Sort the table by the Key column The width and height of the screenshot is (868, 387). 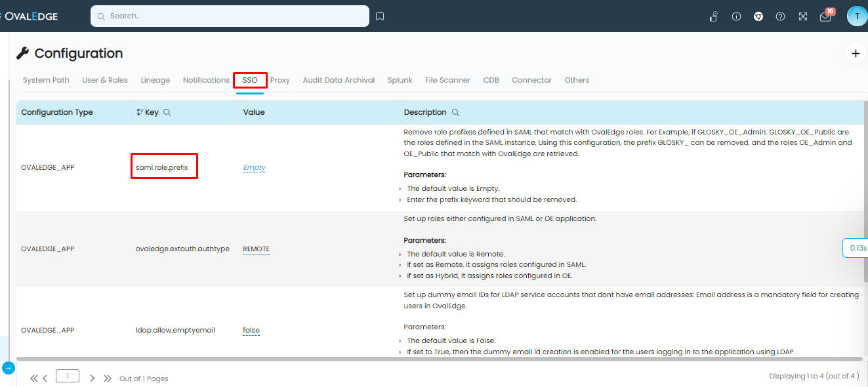coord(140,113)
